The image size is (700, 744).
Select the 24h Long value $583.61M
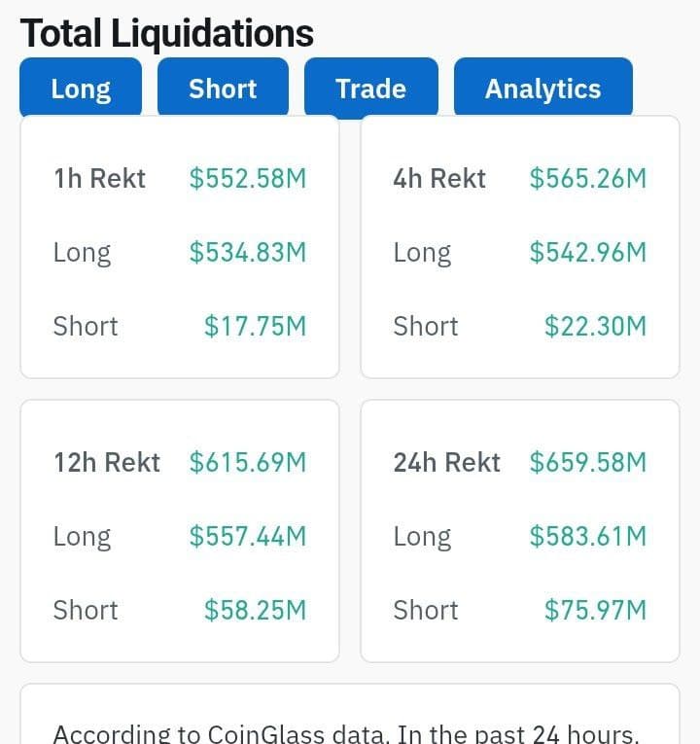click(587, 537)
